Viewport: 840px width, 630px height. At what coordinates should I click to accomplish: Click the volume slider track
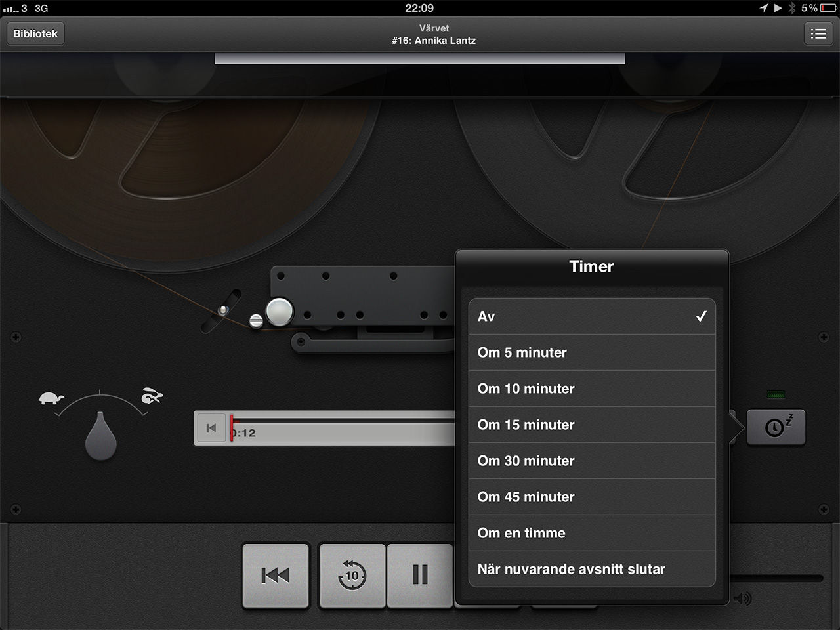click(x=776, y=578)
